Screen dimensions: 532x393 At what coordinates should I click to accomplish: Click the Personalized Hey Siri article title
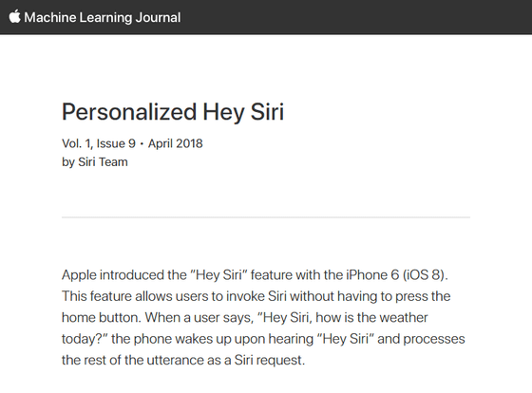[173, 112]
